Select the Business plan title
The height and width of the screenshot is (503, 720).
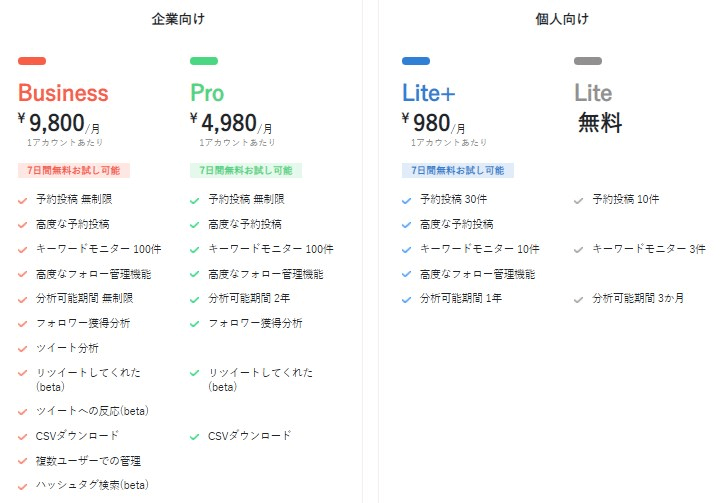(63, 93)
